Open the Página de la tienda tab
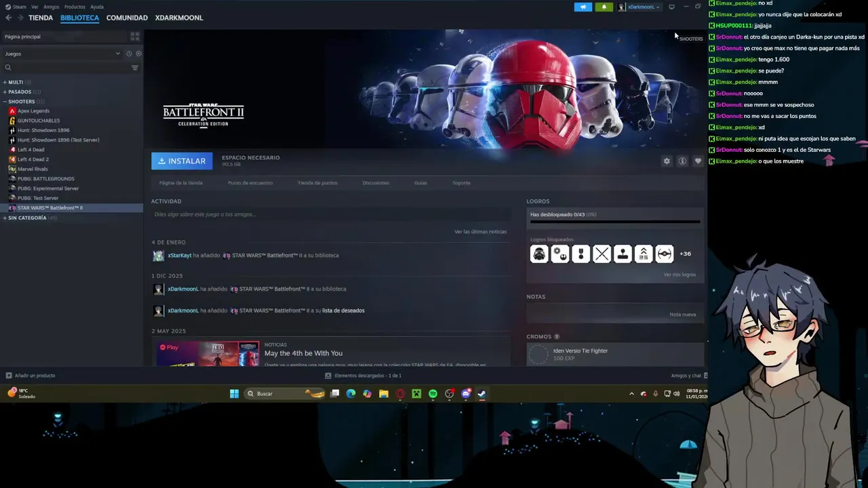The image size is (868, 488). [x=180, y=183]
